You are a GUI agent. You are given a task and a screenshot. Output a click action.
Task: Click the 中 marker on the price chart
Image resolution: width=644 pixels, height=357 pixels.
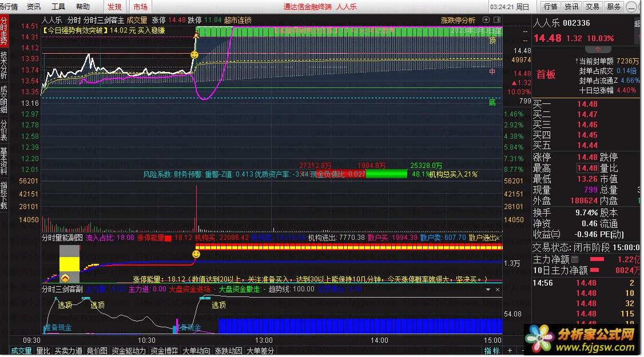tap(492, 72)
